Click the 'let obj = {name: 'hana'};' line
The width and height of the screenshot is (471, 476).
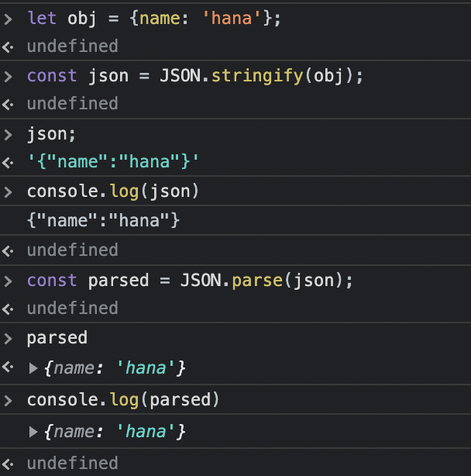154,18
